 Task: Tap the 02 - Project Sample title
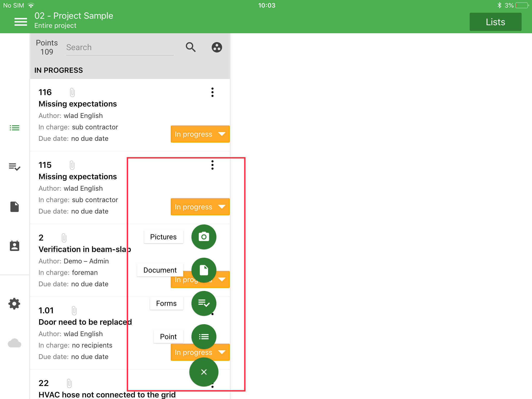74,16
